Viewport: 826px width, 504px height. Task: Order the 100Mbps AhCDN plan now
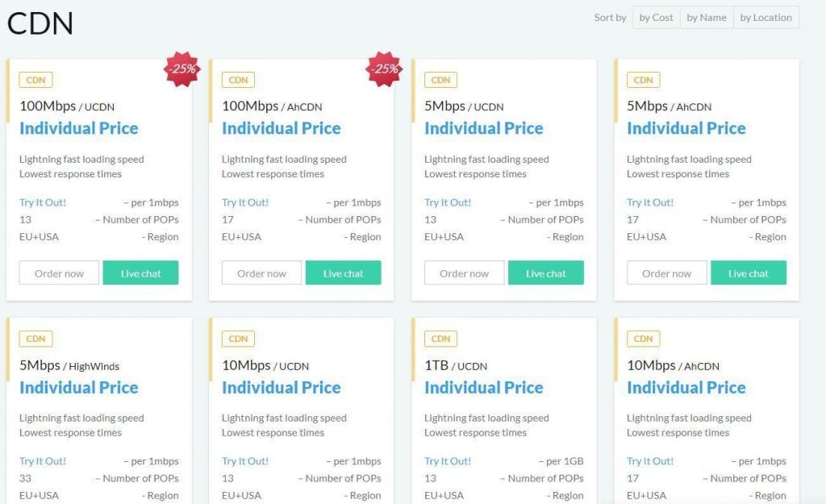click(261, 273)
